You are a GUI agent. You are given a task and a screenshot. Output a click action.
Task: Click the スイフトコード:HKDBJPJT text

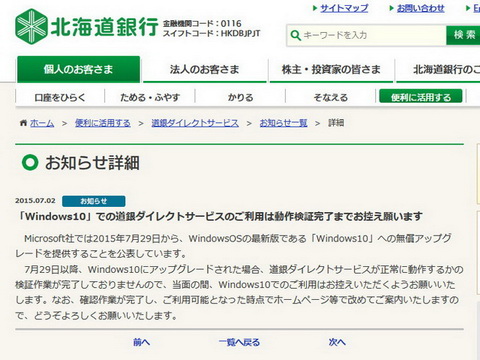point(212,33)
